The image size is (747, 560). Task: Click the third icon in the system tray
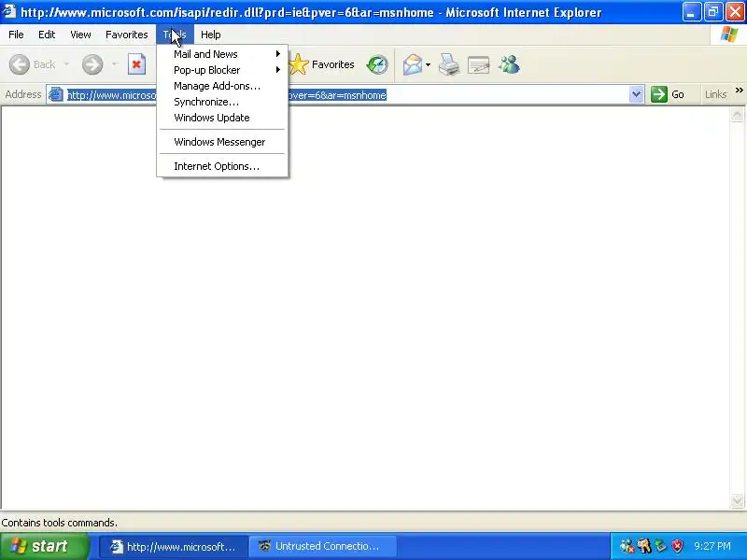661,546
